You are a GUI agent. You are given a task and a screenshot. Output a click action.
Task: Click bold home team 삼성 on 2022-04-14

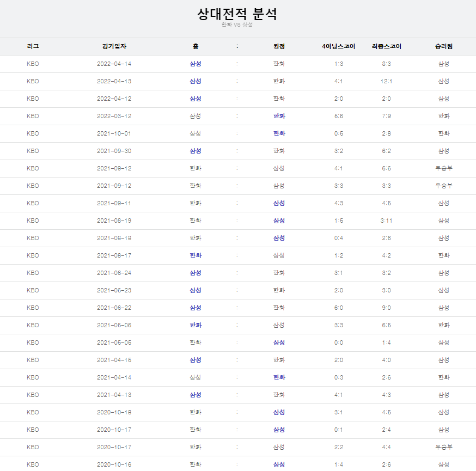point(196,64)
